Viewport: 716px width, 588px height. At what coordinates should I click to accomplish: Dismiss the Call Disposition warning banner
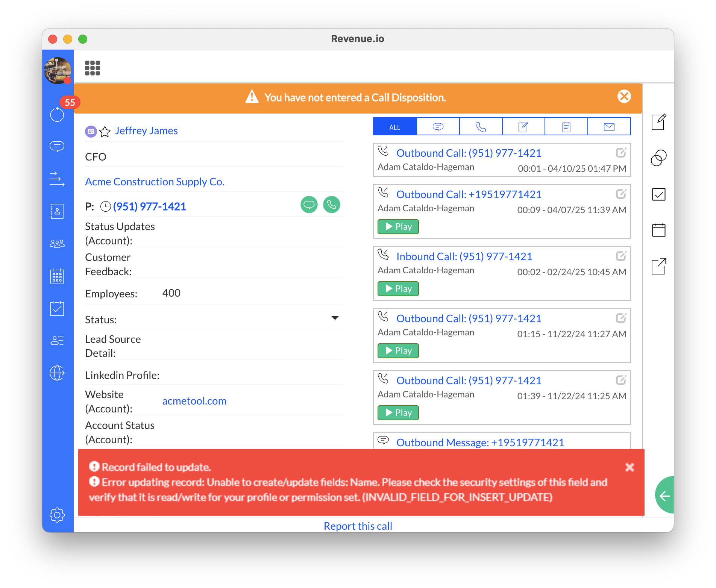click(624, 97)
